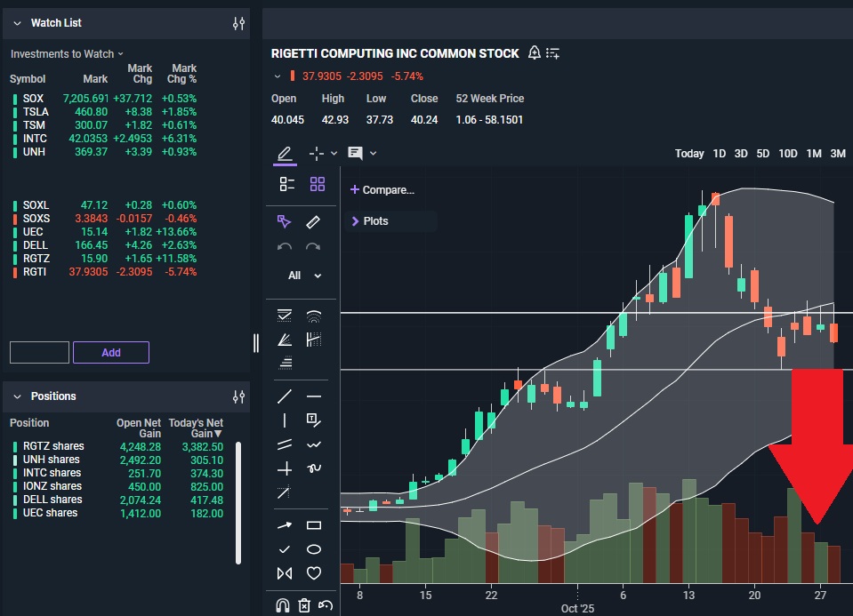Select the text label tool
The width and height of the screenshot is (853, 616).
[314, 420]
